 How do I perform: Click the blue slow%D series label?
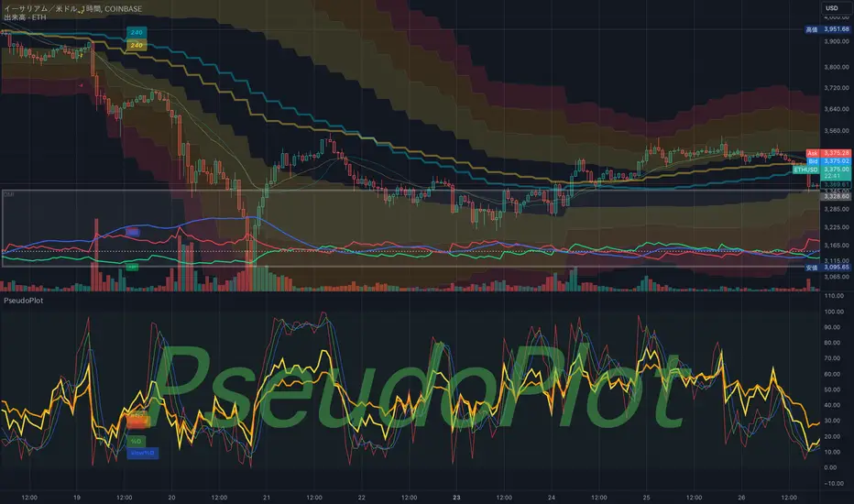click(x=143, y=453)
